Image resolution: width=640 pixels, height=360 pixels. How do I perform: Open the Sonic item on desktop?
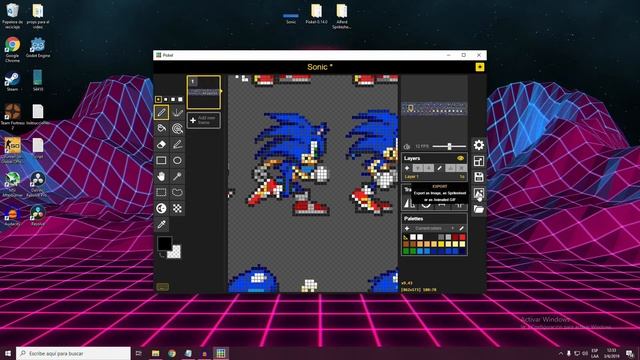(291, 18)
